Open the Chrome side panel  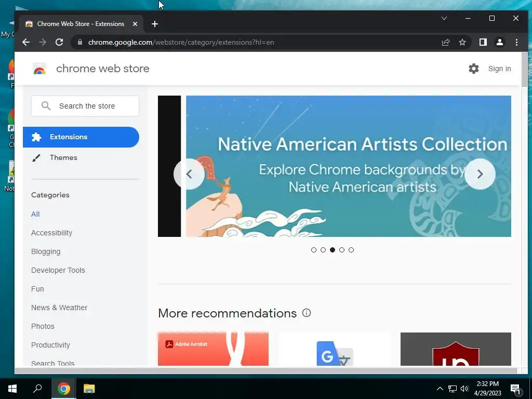[x=483, y=42]
